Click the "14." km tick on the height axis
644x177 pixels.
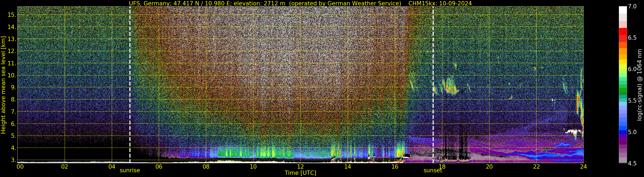coord(12,27)
